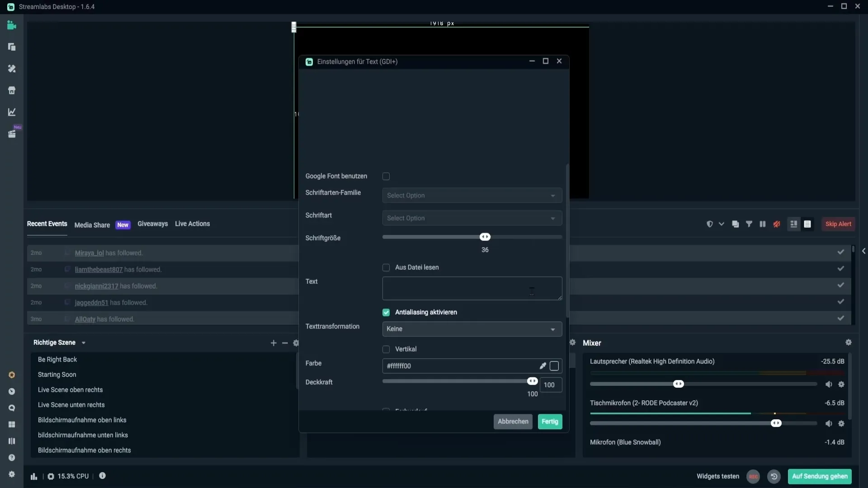
Task: Open the highlighter icon marked Neu
Action: (12, 134)
